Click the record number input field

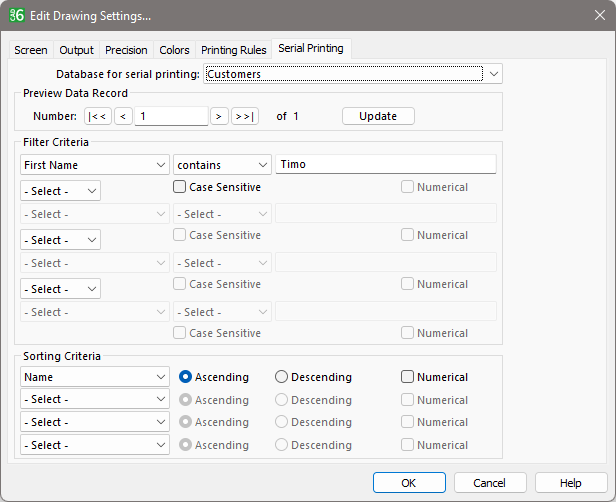click(x=171, y=116)
